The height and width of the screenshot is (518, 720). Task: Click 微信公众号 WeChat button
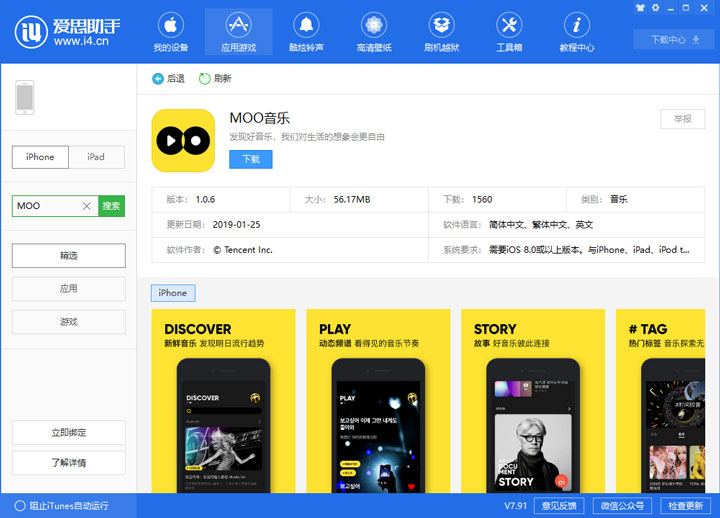pos(622,506)
